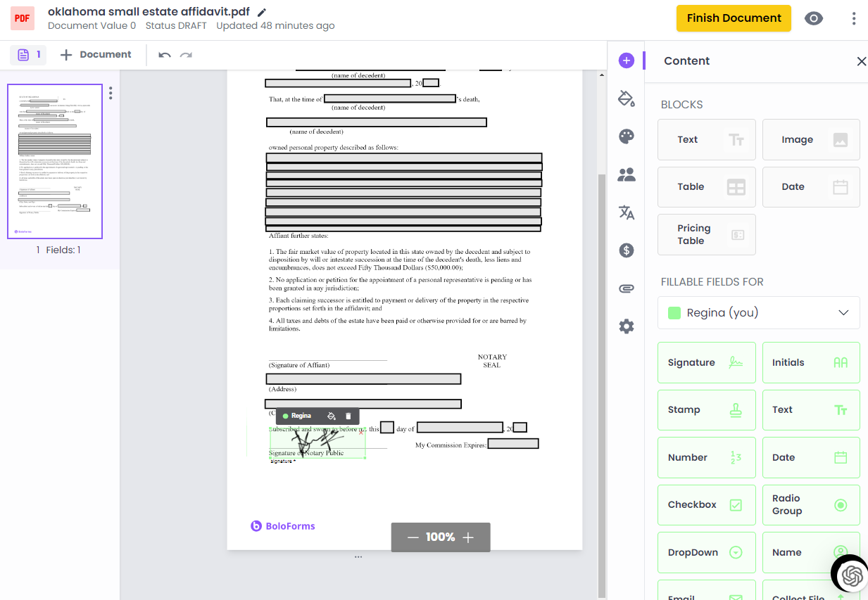Open the payments dollar panel
Image resolution: width=868 pixels, height=600 pixels.
626,250
